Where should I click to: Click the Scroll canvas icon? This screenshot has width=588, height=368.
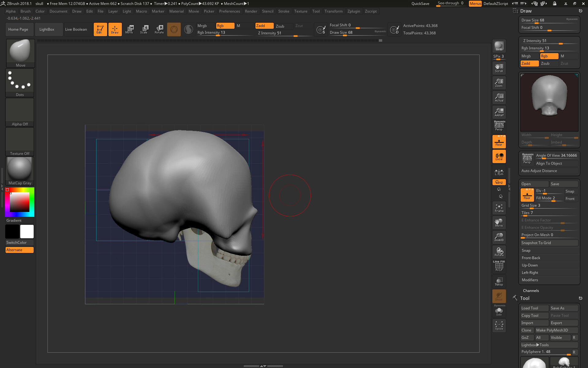499,68
